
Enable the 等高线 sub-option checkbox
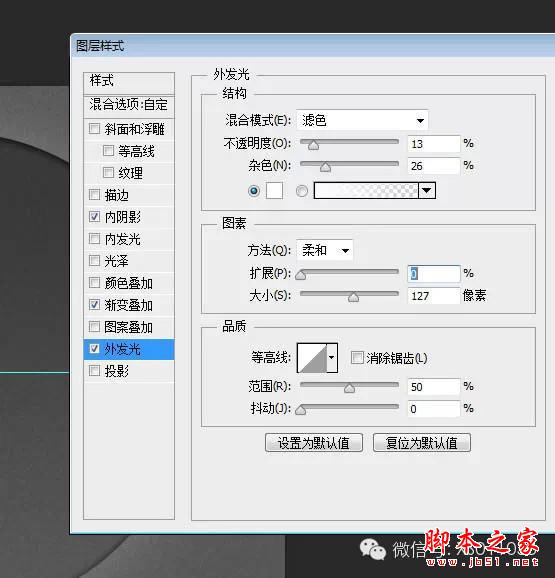pyautogui.click(x=108, y=150)
